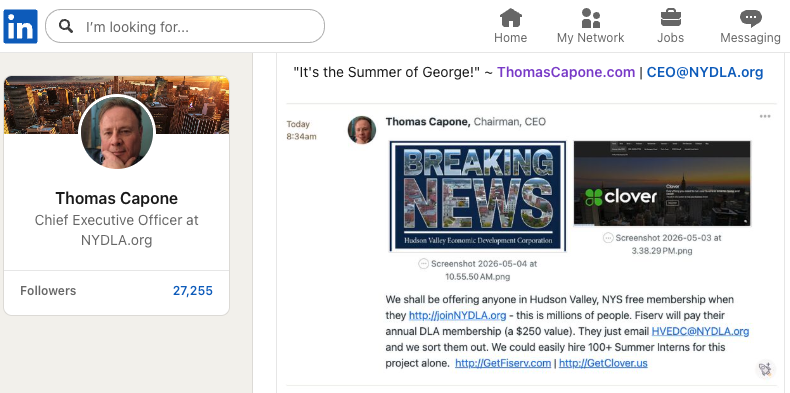Click the "Today 8:34am" timestamp
Viewport: 790px width, 393px height.
click(301, 130)
